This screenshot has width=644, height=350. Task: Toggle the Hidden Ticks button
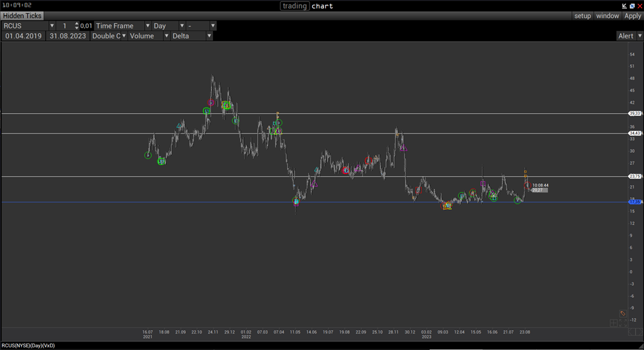tap(22, 16)
